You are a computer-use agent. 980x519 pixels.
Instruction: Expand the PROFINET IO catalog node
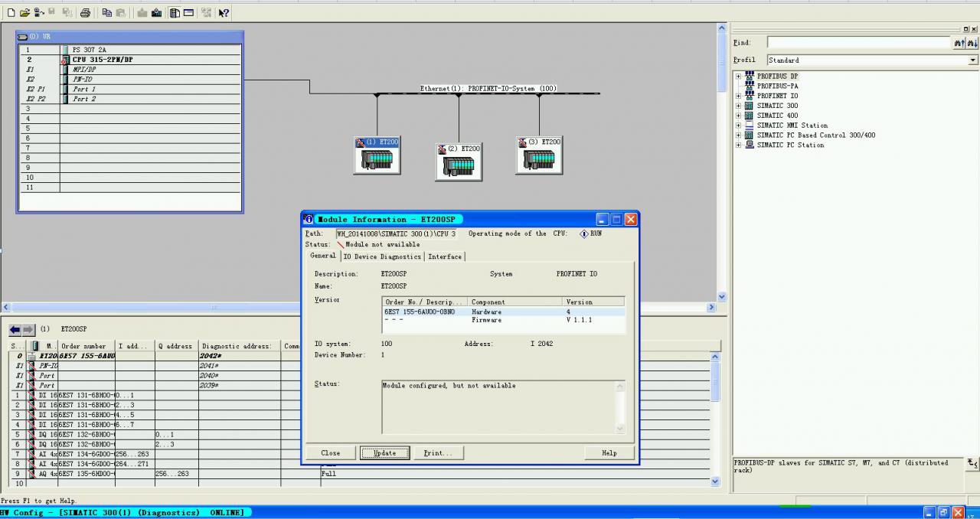(739, 96)
